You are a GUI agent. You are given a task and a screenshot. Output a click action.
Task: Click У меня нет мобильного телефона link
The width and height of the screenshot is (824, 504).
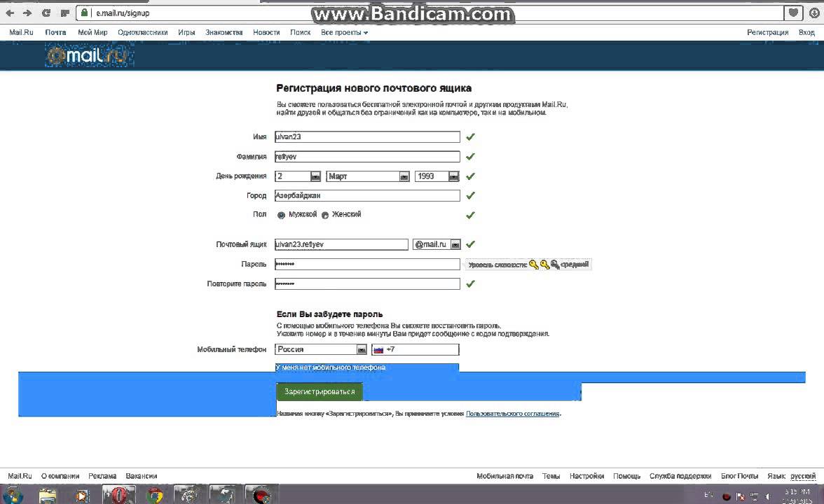tap(331, 367)
